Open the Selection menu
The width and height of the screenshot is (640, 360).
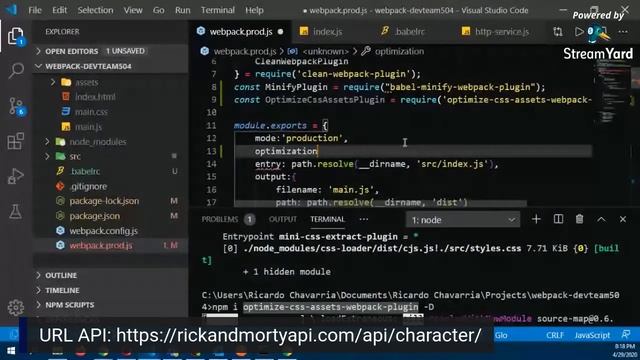95,10
